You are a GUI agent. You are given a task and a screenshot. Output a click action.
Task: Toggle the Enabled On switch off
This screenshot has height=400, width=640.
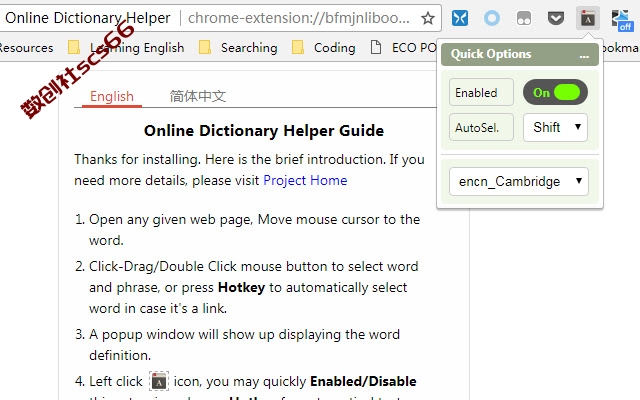(x=555, y=92)
